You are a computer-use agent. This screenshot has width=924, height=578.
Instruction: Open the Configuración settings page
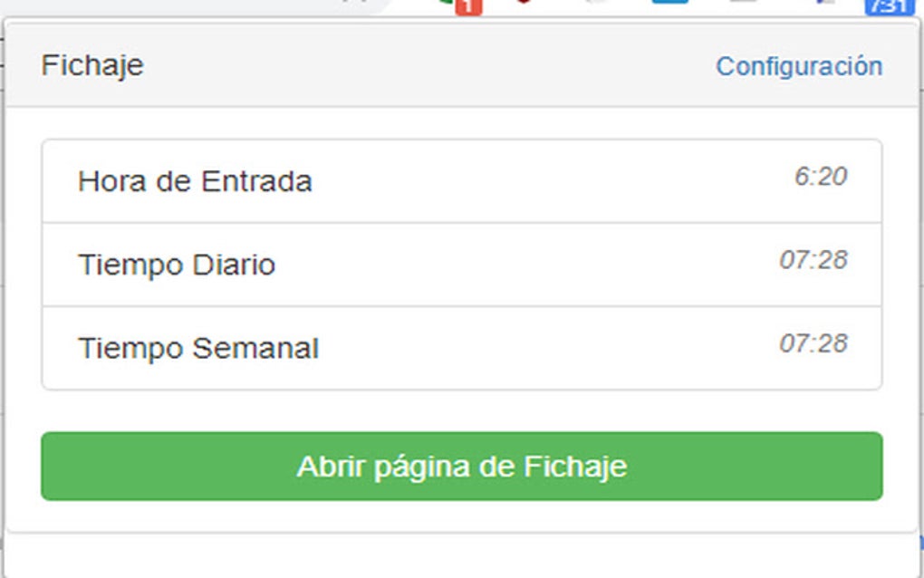click(801, 65)
